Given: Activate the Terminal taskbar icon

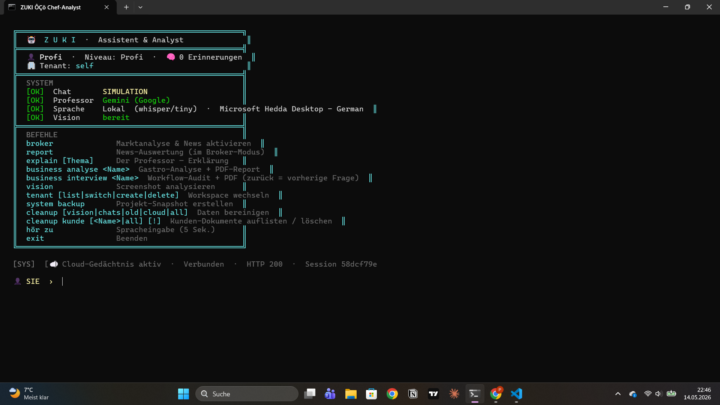Looking at the screenshot, I should coord(475,394).
